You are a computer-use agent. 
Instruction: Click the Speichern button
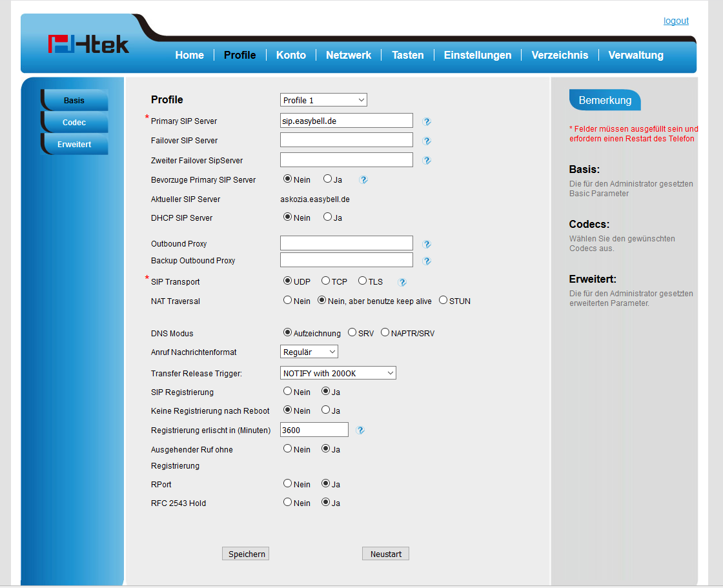tap(245, 554)
